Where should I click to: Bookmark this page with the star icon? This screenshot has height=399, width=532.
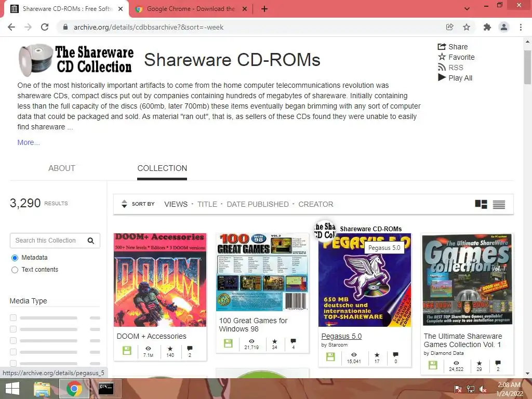tap(467, 27)
